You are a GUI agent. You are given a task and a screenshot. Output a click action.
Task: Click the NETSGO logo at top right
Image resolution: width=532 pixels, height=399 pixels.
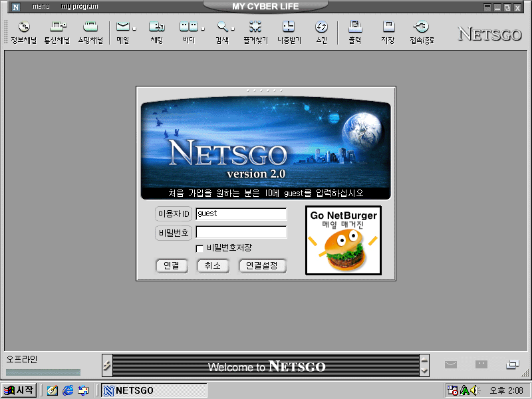(x=490, y=35)
